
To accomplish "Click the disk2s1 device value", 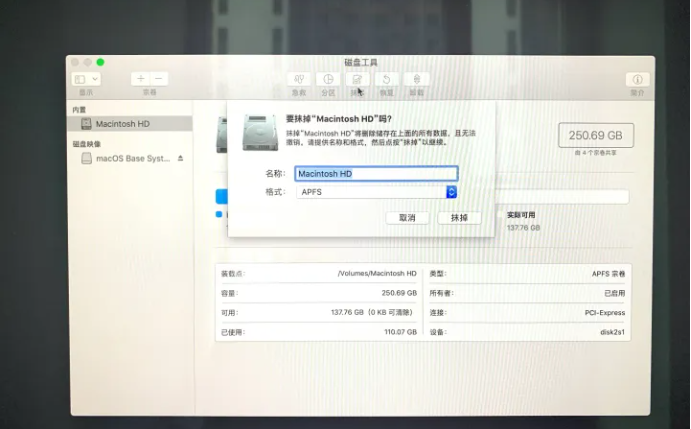I will click(x=613, y=332).
